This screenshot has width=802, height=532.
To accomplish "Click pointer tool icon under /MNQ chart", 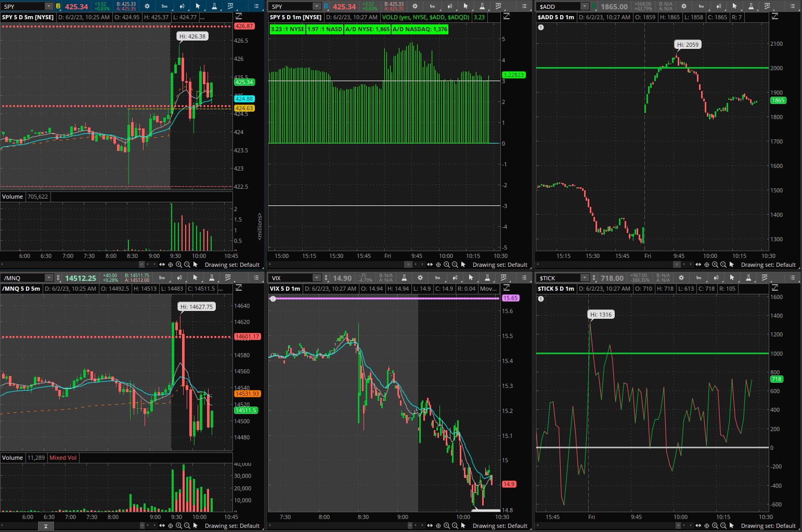I will click(195, 526).
